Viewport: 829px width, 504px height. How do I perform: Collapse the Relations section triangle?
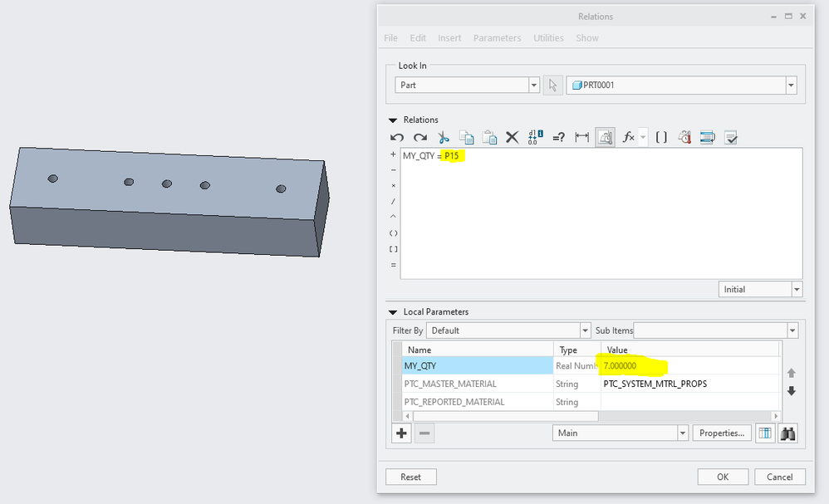coord(393,120)
